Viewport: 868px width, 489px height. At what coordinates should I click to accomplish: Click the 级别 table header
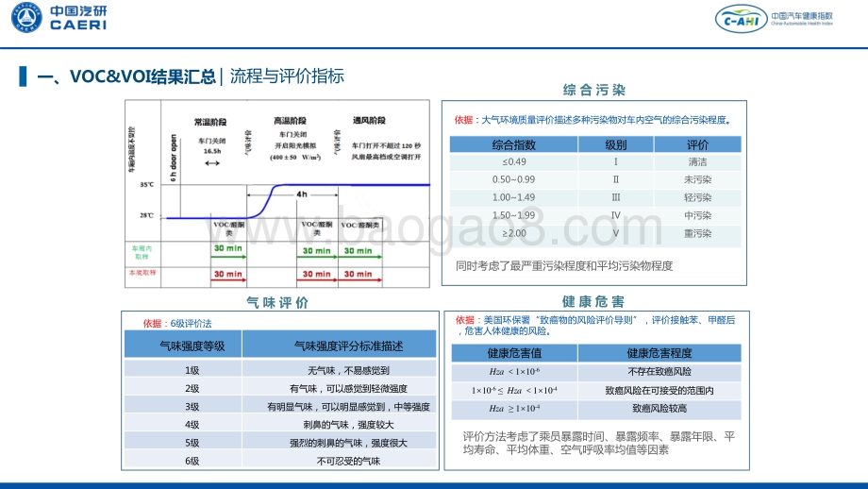pyautogui.click(x=615, y=144)
